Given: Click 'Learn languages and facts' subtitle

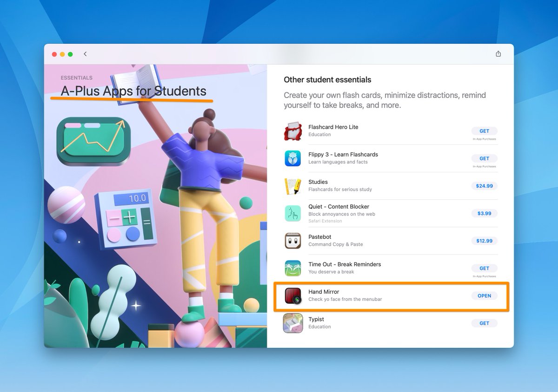Looking at the screenshot, I should click(x=338, y=162).
